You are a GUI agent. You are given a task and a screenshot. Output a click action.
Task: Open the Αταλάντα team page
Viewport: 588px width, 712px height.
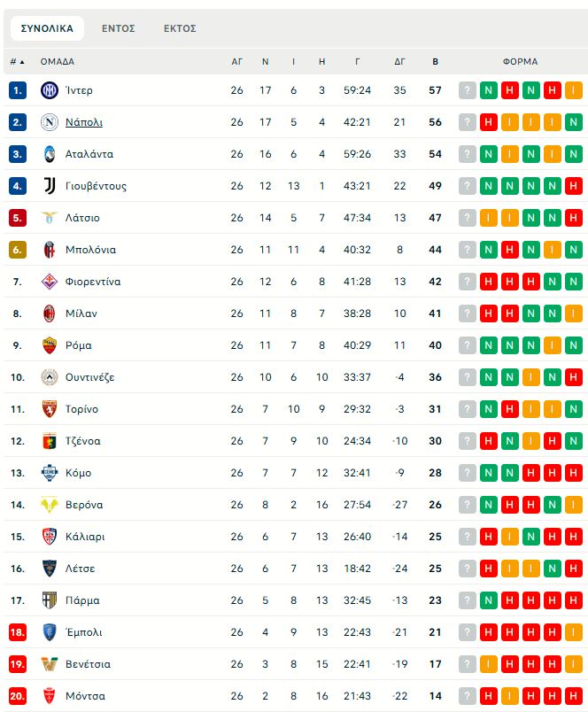89,154
